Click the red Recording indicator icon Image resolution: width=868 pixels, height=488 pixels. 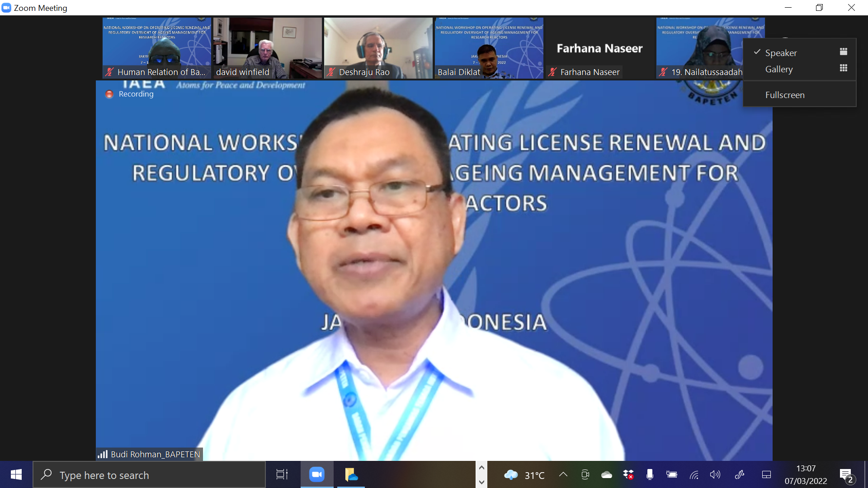click(109, 94)
